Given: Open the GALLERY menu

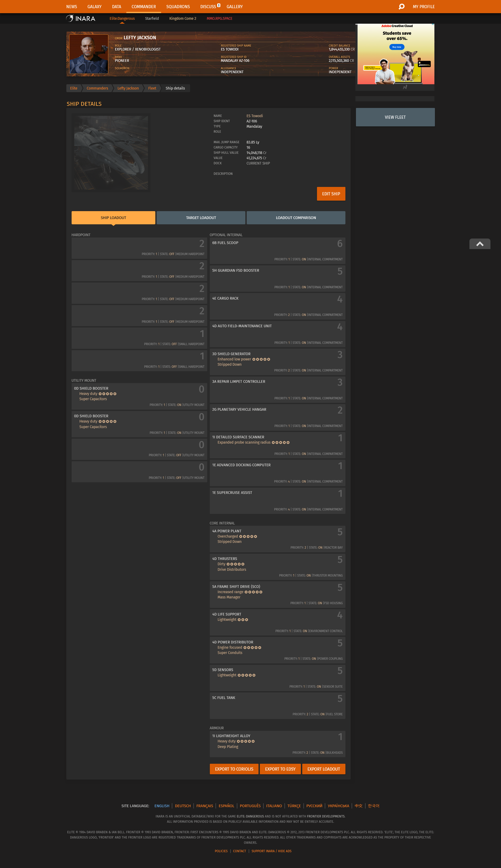Looking at the screenshot, I should pyautogui.click(x=235, y=7).
